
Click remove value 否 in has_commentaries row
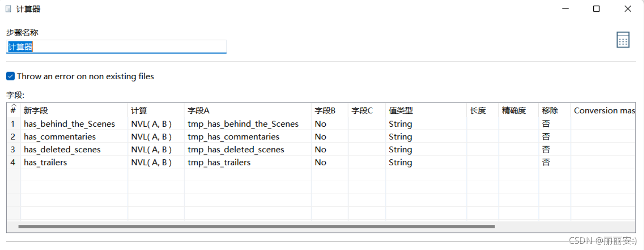pyautogui.click(x=554, y=137)
